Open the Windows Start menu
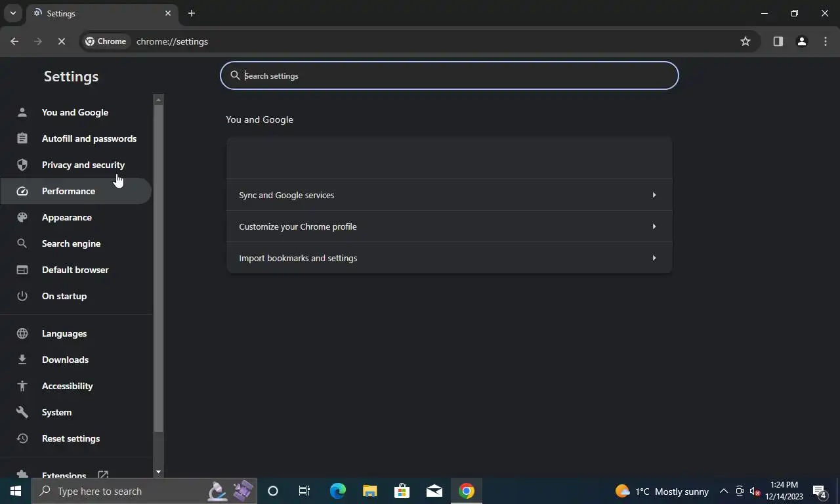This screenshot has height=504, width=840. tap(16, 491)
